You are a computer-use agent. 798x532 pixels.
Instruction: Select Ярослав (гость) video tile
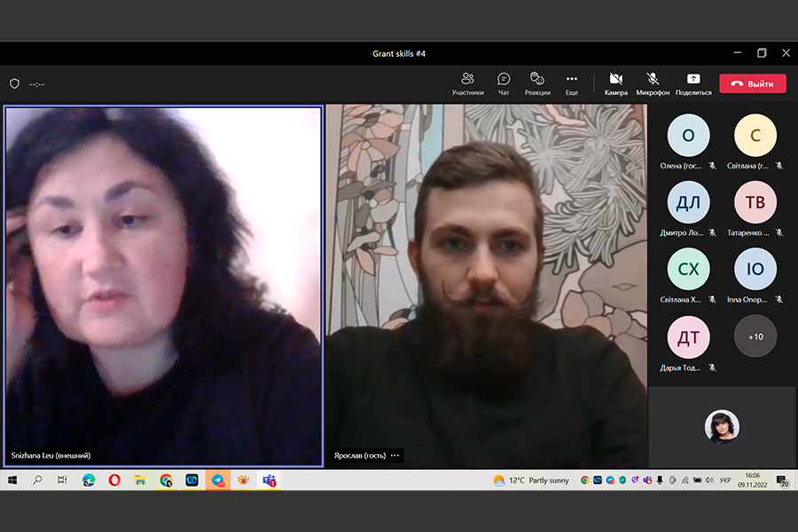pos(486,286)
